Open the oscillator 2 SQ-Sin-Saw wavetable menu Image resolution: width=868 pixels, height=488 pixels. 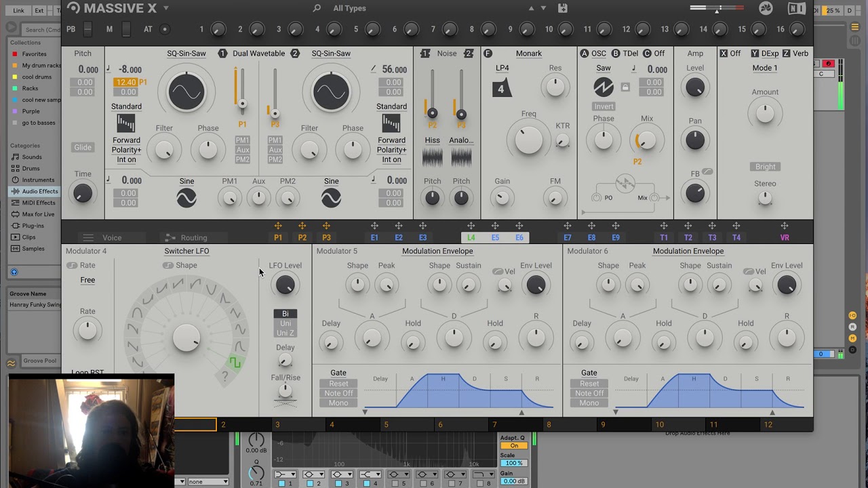point(331,54)
